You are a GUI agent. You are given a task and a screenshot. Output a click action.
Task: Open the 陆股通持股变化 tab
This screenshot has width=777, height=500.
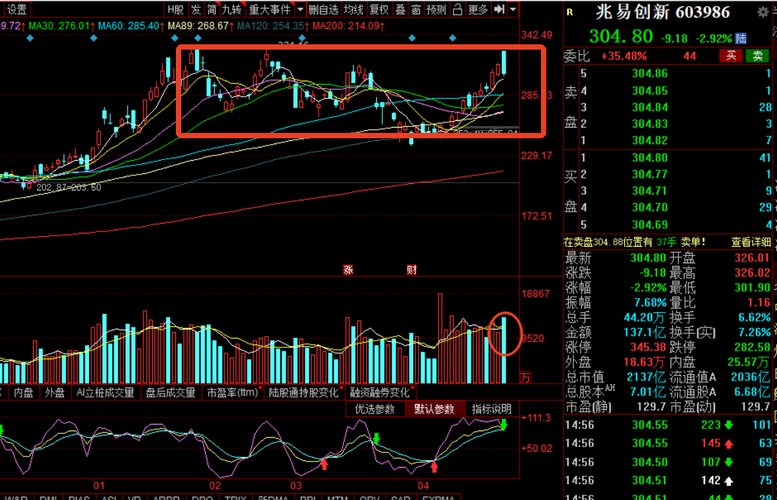(303, 392)
